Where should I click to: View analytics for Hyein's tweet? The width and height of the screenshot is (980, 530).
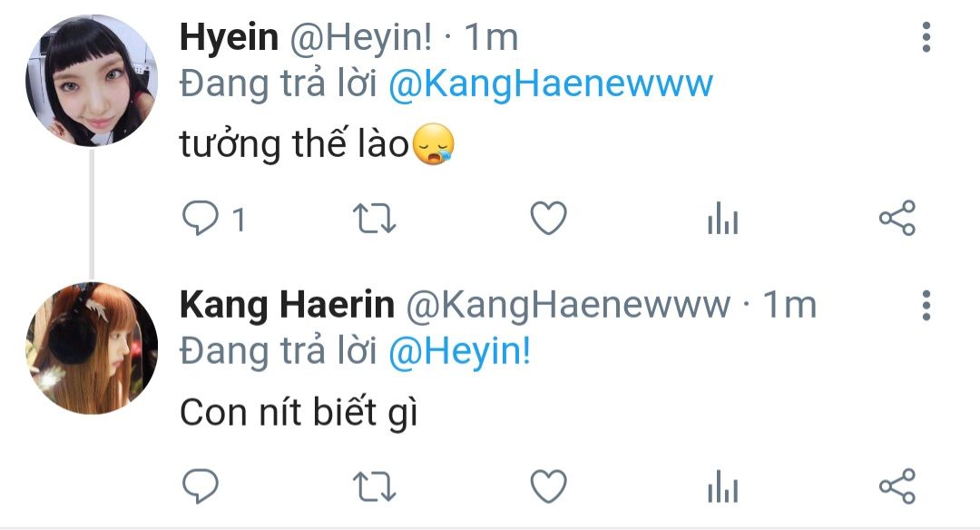(x=723, y=218)
